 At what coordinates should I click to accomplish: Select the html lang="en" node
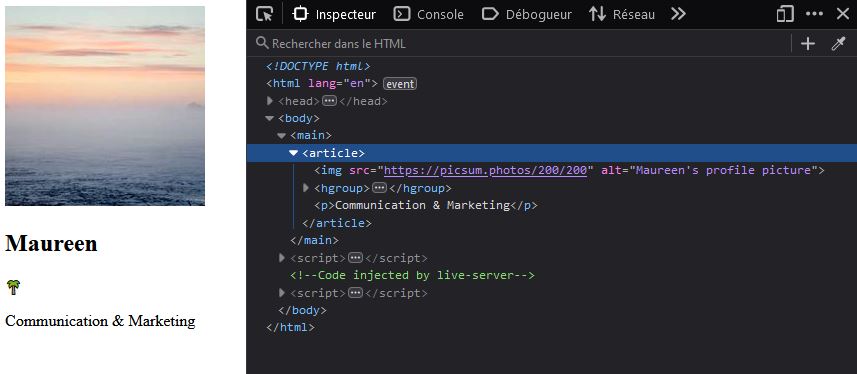coord(322,84)
